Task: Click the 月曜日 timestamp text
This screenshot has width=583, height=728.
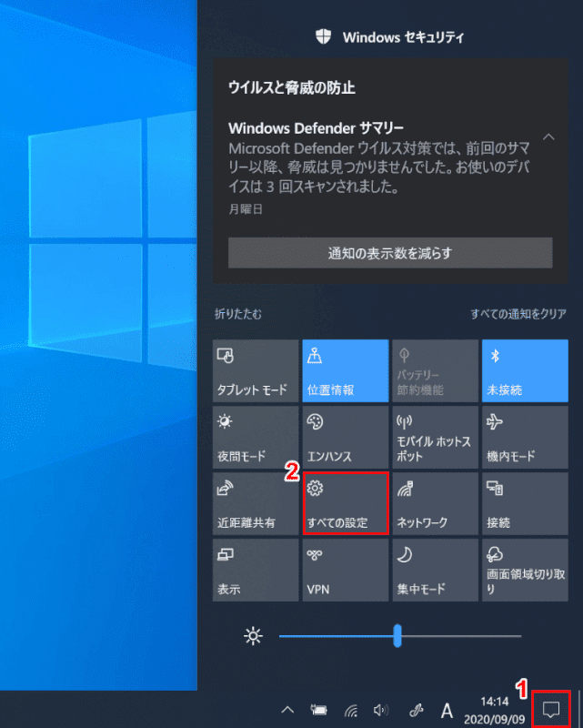Action: 246,209
